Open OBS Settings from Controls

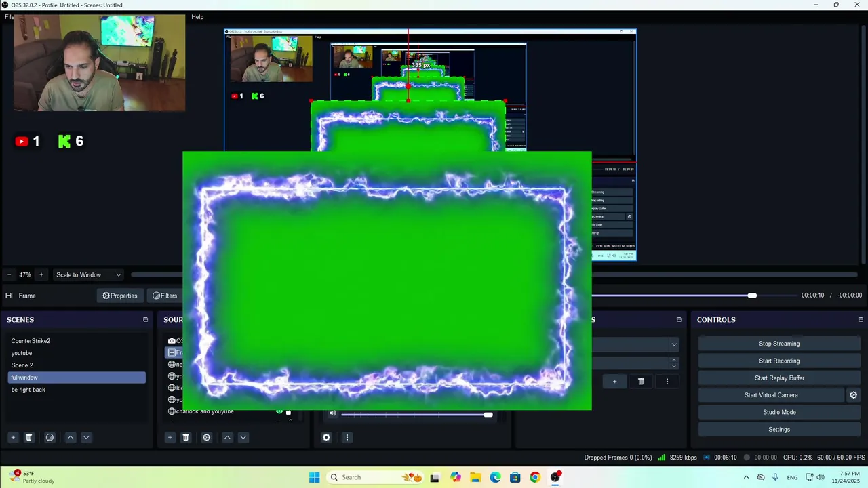click(779, 430)
